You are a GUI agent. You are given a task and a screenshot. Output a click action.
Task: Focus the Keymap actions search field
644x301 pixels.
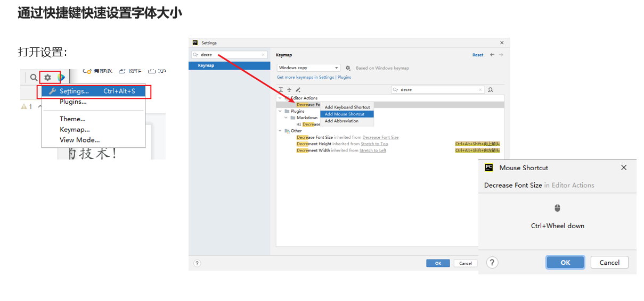point(438,90)
